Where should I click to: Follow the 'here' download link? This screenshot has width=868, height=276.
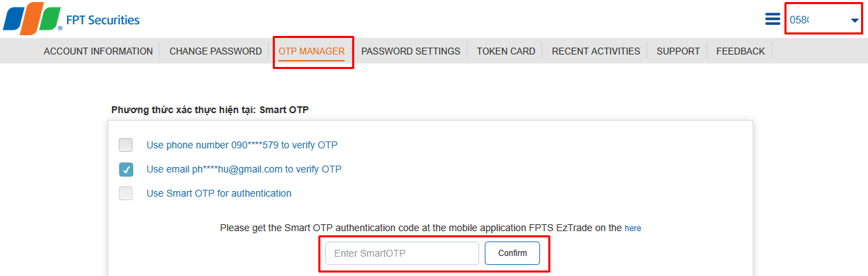coord(633,228)
